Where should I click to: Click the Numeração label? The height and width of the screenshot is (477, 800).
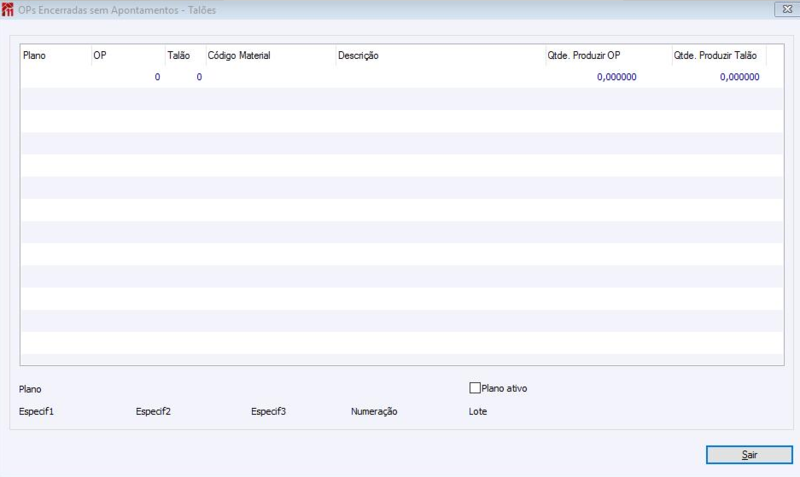[374, 411]
